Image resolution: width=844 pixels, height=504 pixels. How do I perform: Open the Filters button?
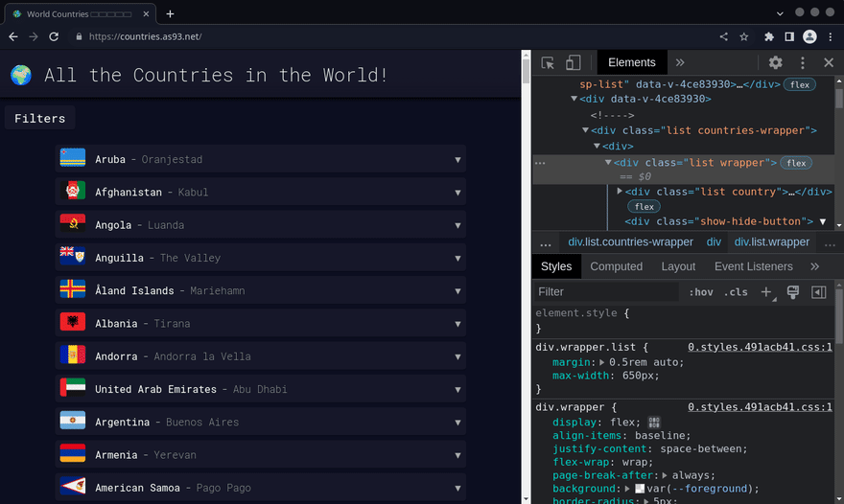point(40,119)
